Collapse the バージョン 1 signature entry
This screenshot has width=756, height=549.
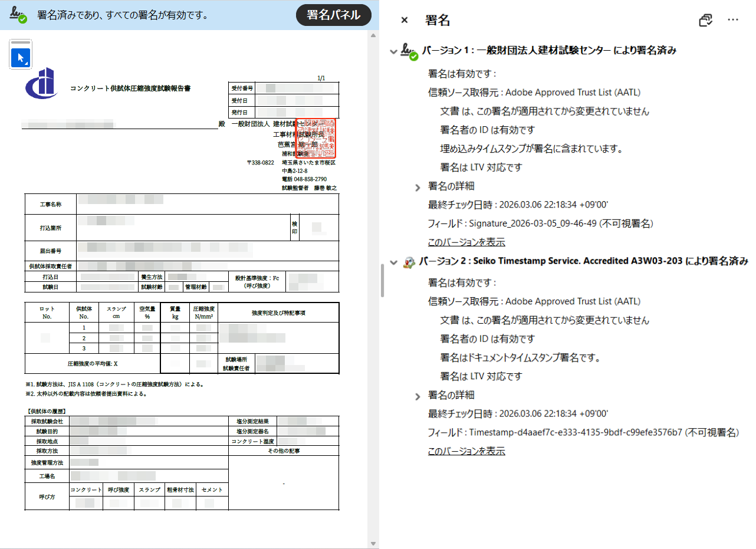393,51
